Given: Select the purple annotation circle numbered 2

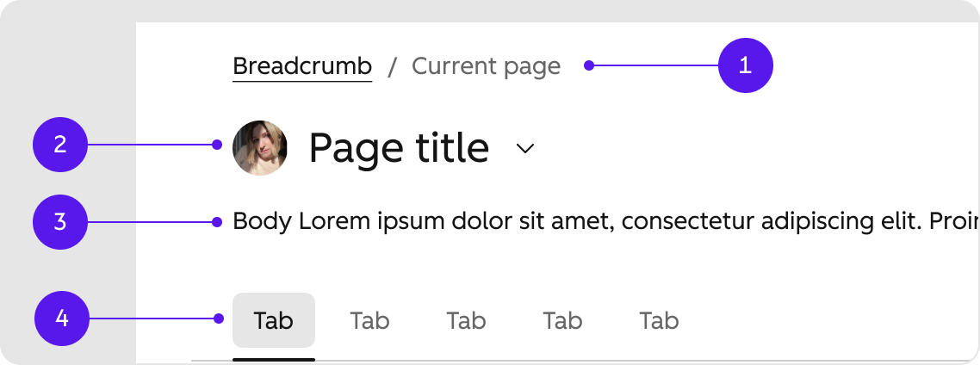Looking at the screenshot, I should (60, 145).
